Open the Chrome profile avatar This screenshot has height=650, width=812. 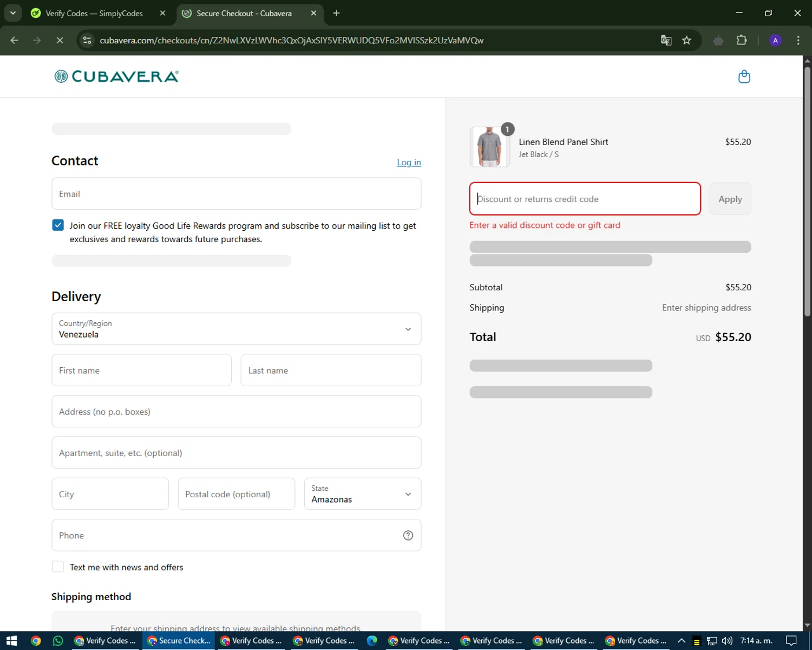pos(775,40)
